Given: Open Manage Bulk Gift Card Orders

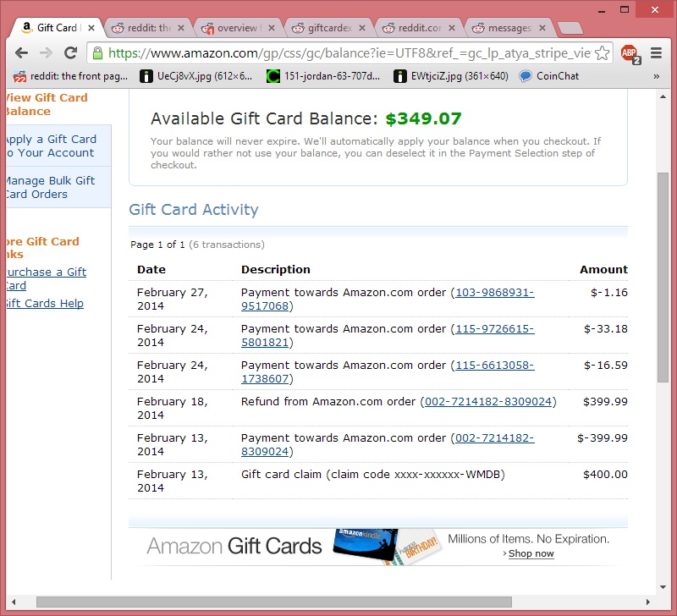Looking at the screenshot, I should (x=58, y=187).
